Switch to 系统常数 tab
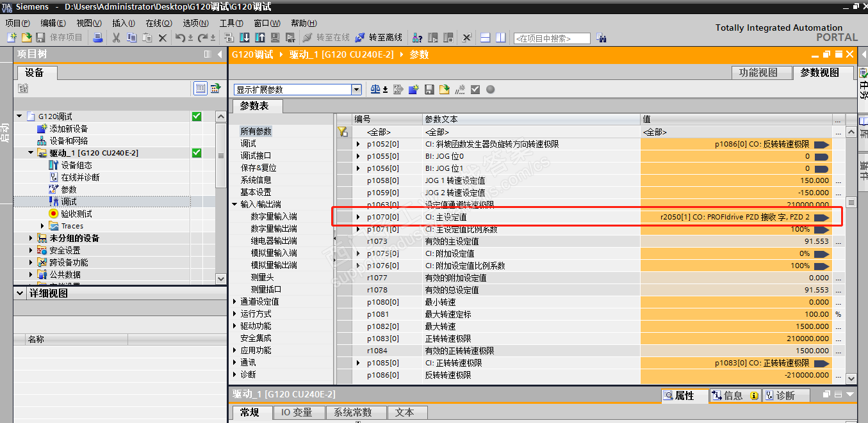 [x=356, y=413]
